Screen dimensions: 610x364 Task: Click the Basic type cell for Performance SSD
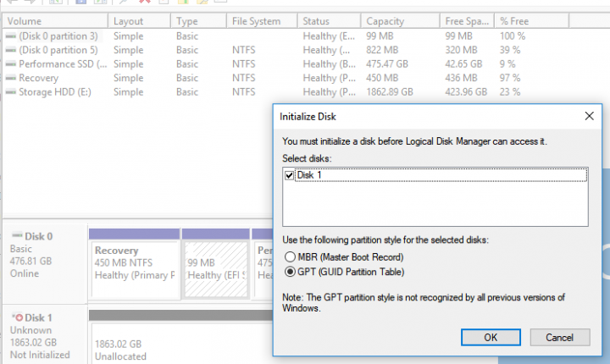coord(187,64)
